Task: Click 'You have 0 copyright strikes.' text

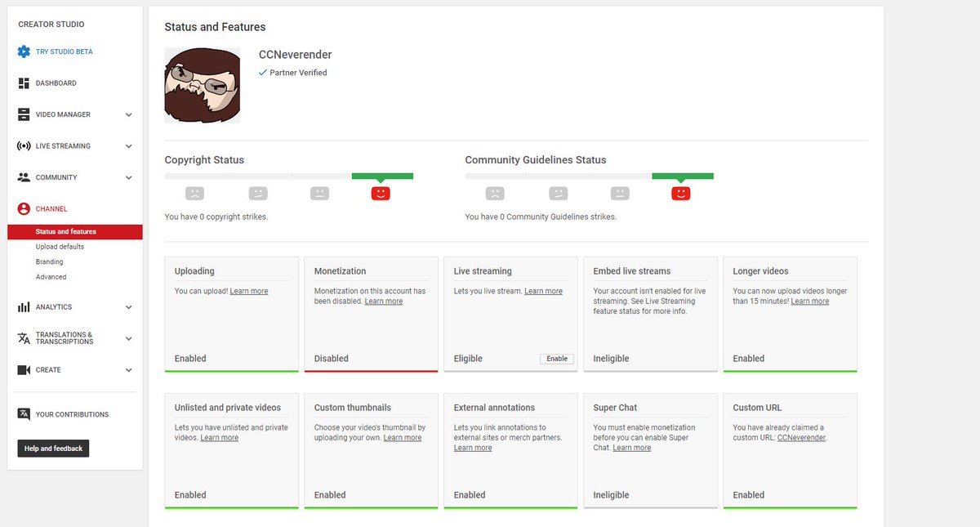Action: click(216, 217)
